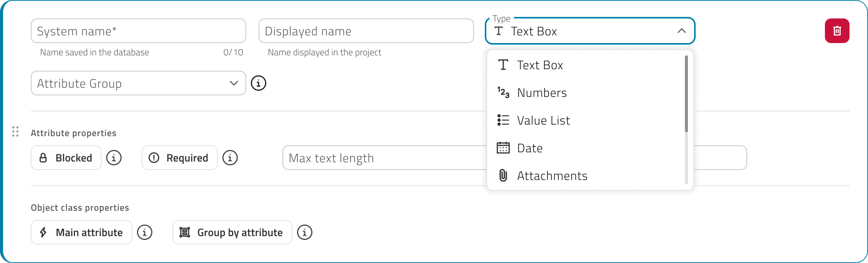Toggle the Required attribute property

pyautogui.click(x=179, y=158)
